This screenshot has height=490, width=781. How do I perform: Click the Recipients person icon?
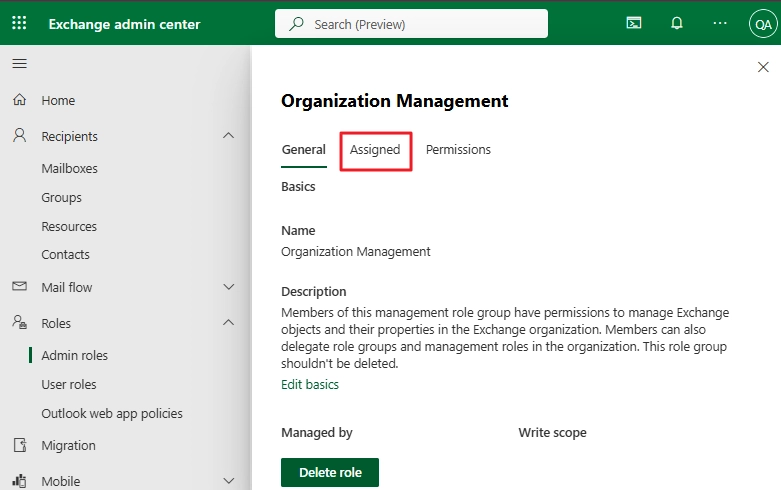coord(19,135)
